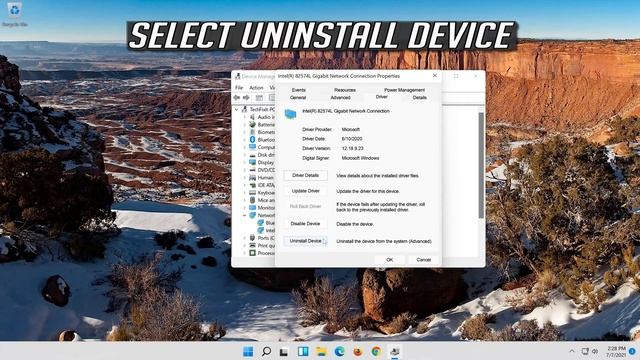Screen dimensions: 640x360
Task: Select the Batteries category icon
Action: (253, 124)
